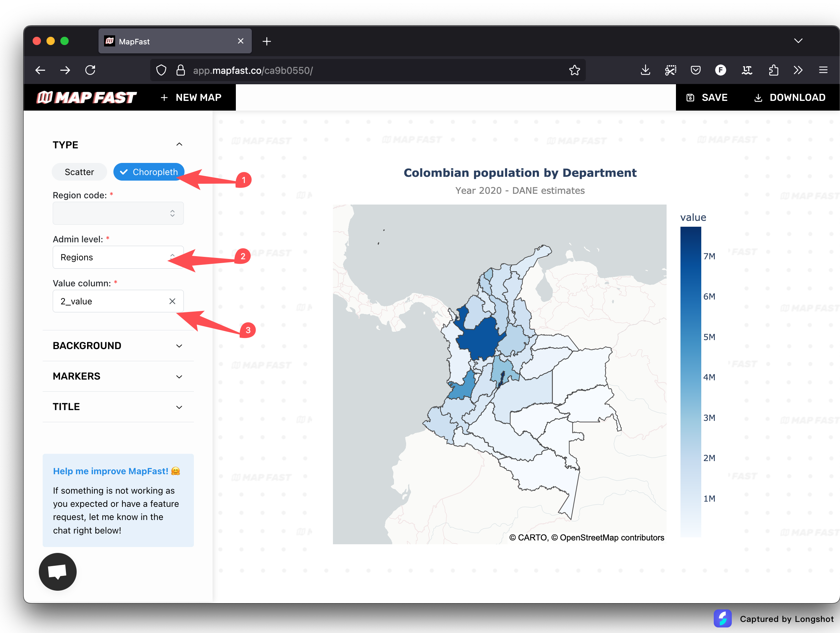Open browser downloads panel
This screenshot has width=840, height=633.
645,70
